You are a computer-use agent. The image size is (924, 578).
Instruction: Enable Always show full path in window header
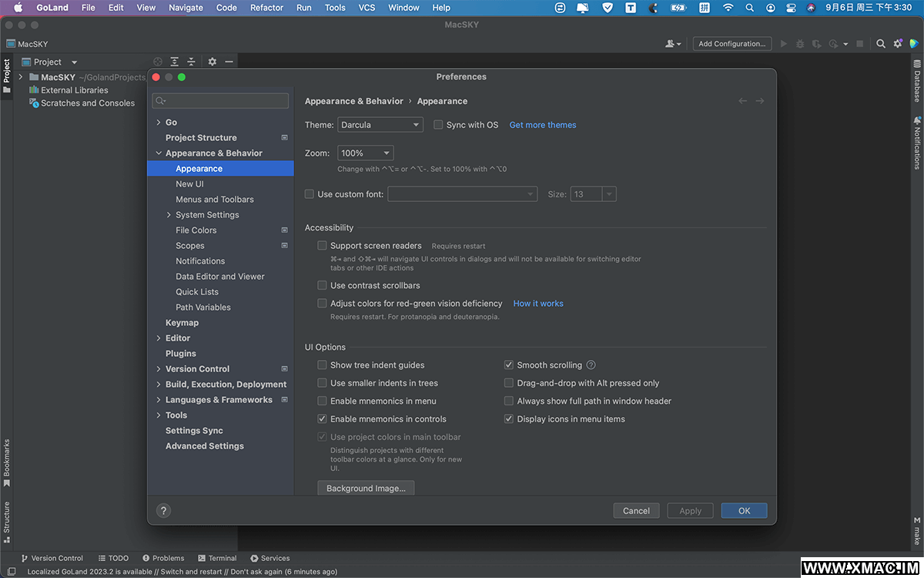pyautogui.click(x=509, y=401)
